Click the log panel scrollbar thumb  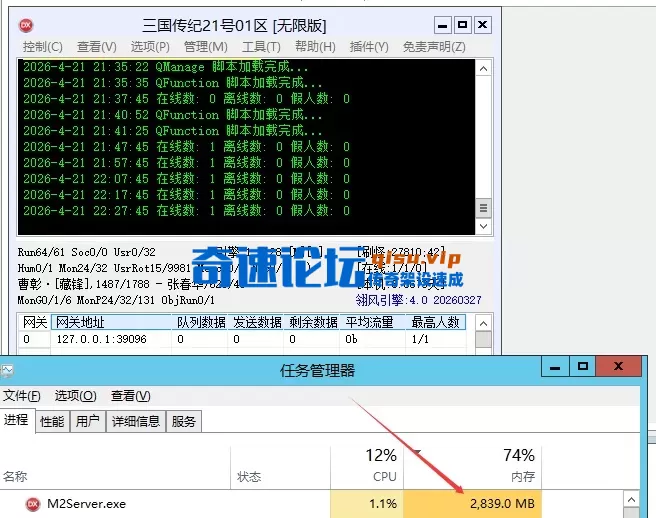coord(484,208)
